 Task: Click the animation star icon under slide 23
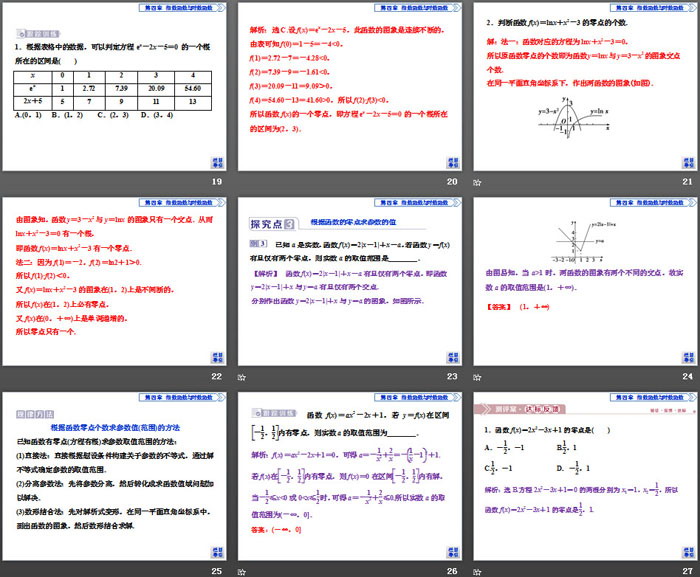pyautogui.click(x=242, y=377)
